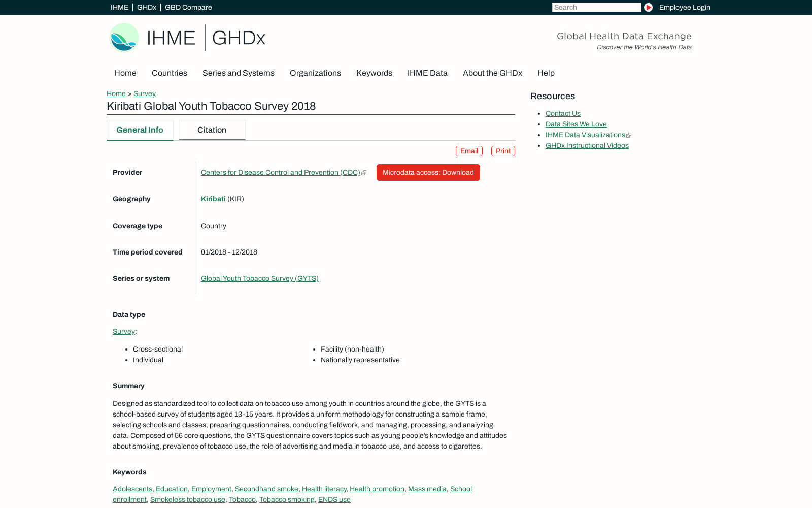Screen dimensions: 812x508
Task: Open the Home menu item
Action: click(x=125, y=73)
